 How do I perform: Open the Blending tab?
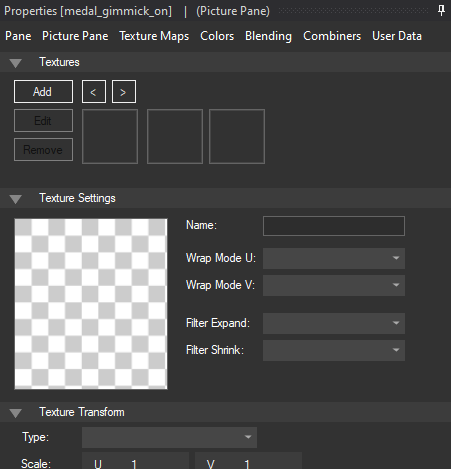[268, 36]
